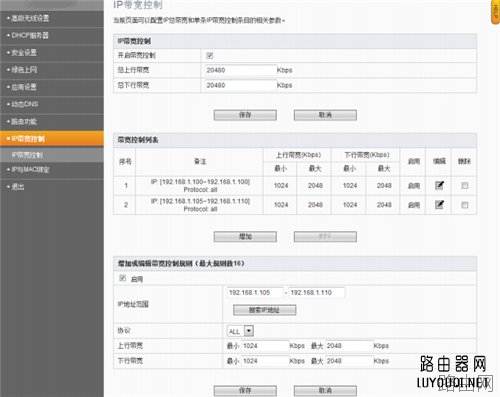
Task: Click rule 1 status text 启用
Action: tap(414, 186)
